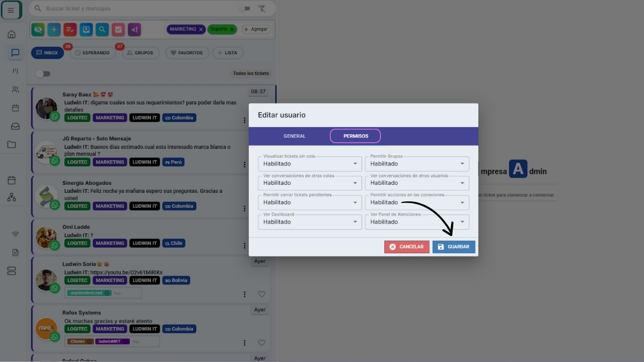This screenshot has height=362, width=644.
Task: Switch to the GENERAL tab
Action: (294, 136)
